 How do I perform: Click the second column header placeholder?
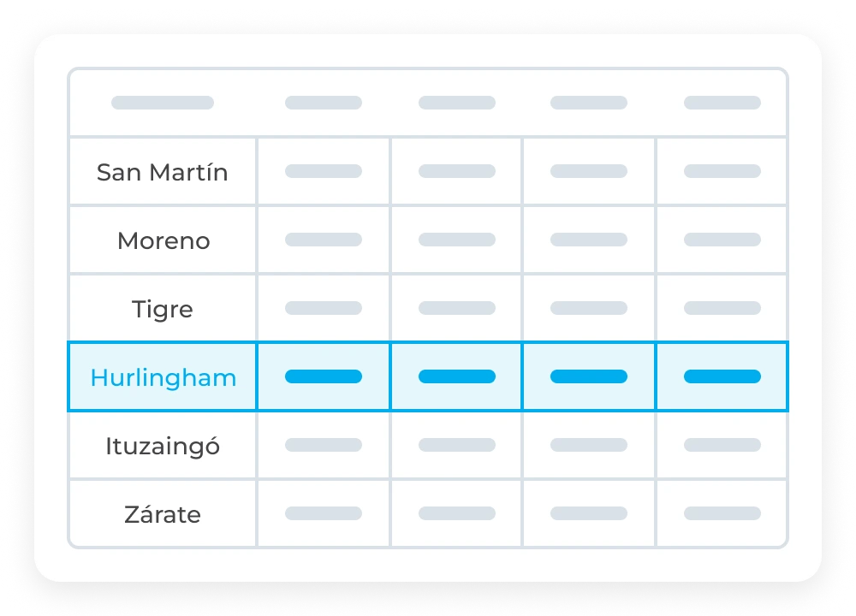[x=324, y=103]
